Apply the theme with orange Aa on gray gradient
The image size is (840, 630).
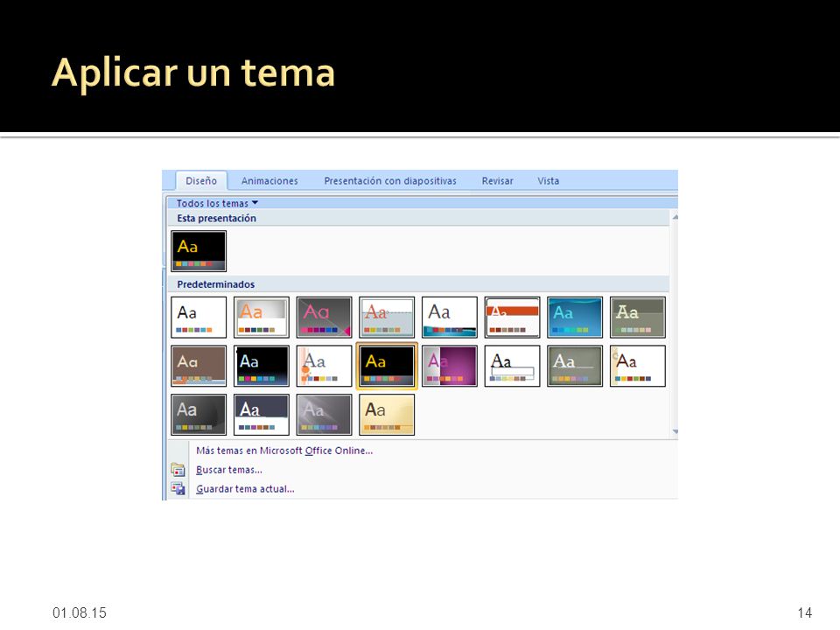coord(262,317)
